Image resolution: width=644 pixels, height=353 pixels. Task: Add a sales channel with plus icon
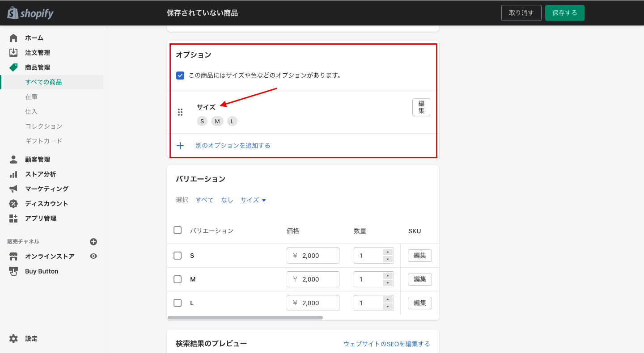[x=93, y=242]
